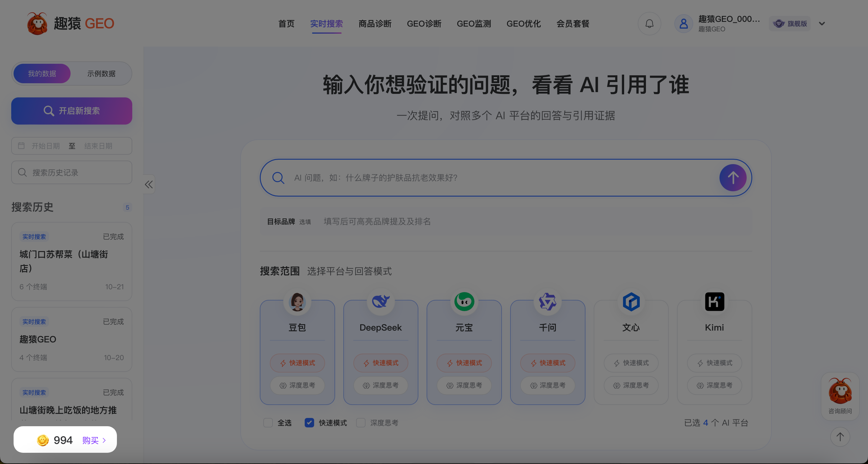The width and height of the screenshot is (868, 464).
Task: Toggle 快速模式 for DeepSeek
Action: (381, 363)
